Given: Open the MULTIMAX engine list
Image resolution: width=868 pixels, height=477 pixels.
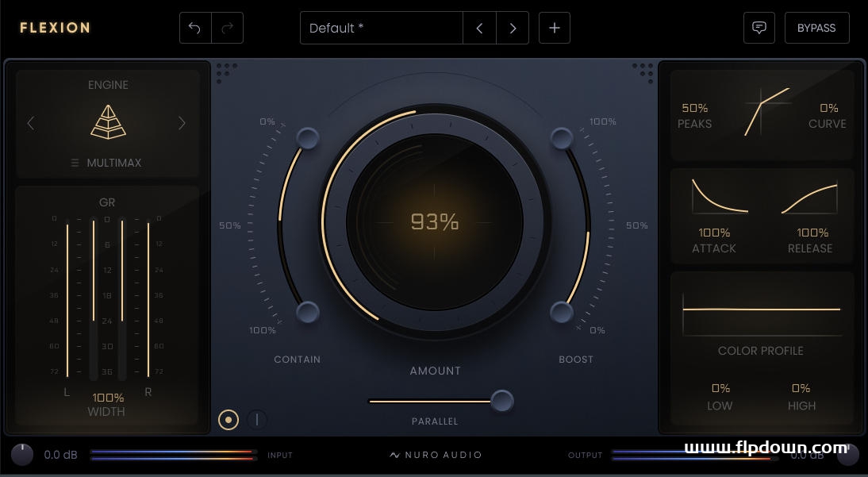Looking at the screenshot, I should (107, 163).
